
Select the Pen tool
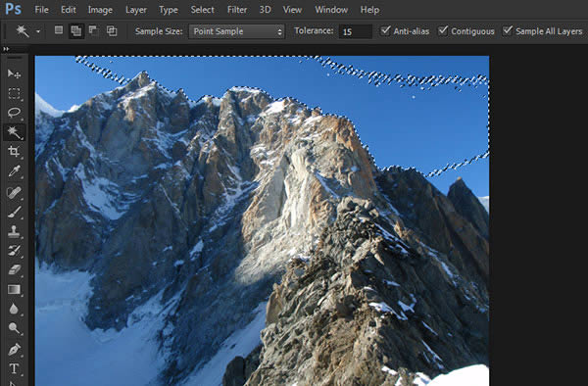14,350
